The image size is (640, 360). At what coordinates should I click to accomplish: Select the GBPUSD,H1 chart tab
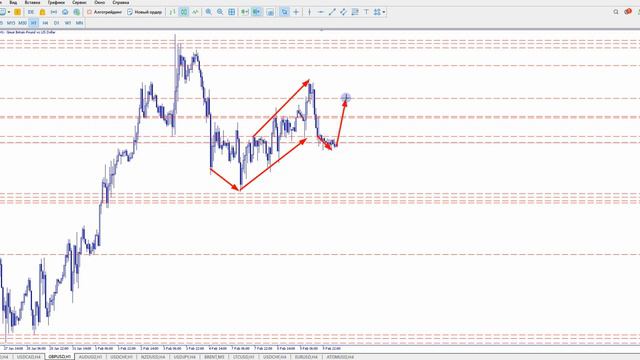click(x=60, y=357)
